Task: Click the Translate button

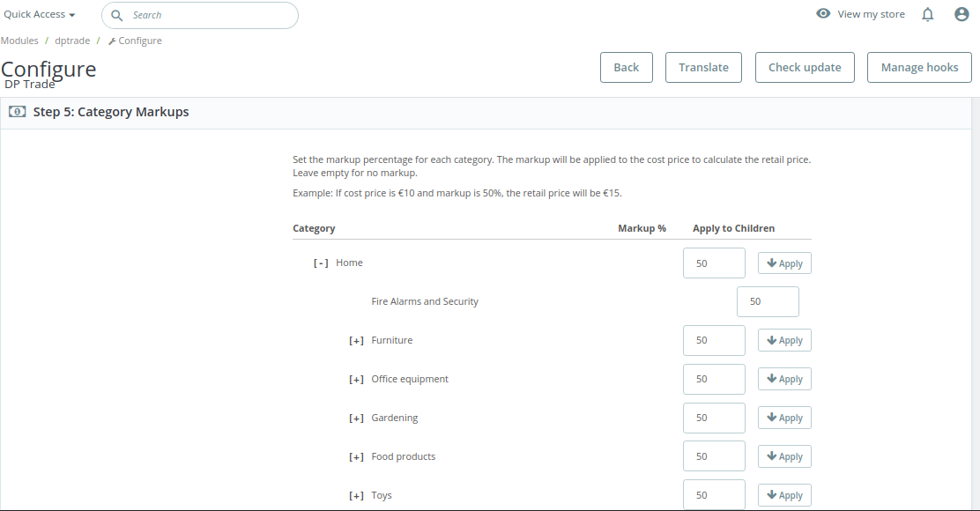Action: click(703, 68)
